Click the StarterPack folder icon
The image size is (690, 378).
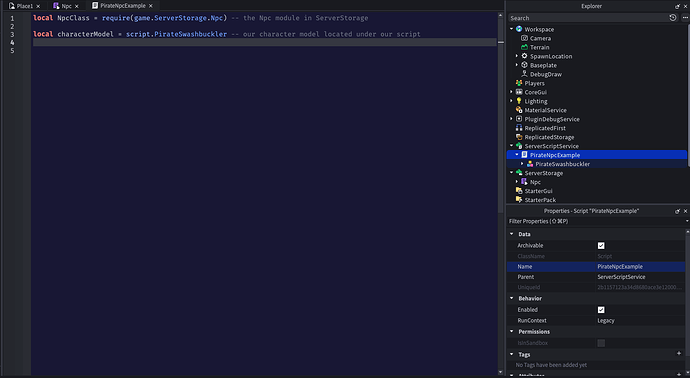(x=519, y=200)
